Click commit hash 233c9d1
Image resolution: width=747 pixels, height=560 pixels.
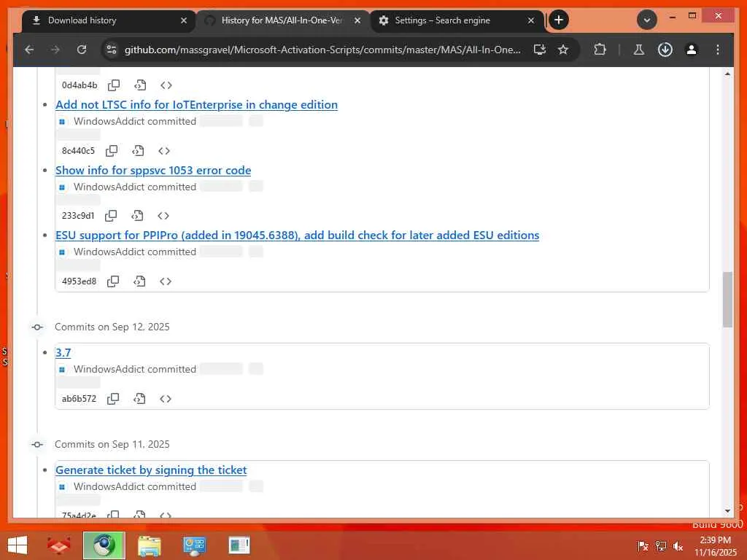78,216
